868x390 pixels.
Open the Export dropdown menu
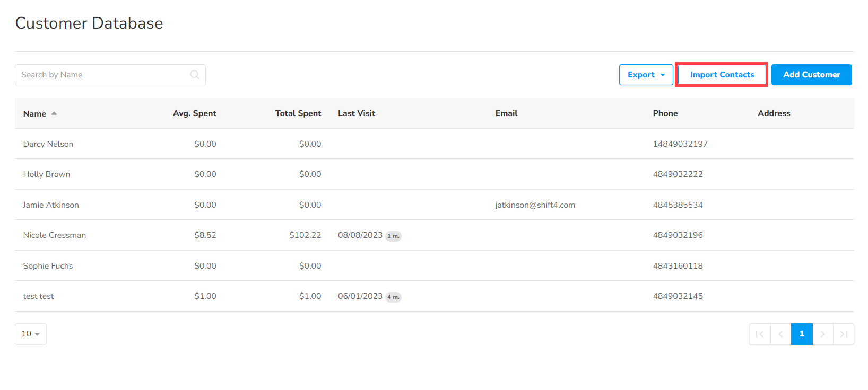646,75
